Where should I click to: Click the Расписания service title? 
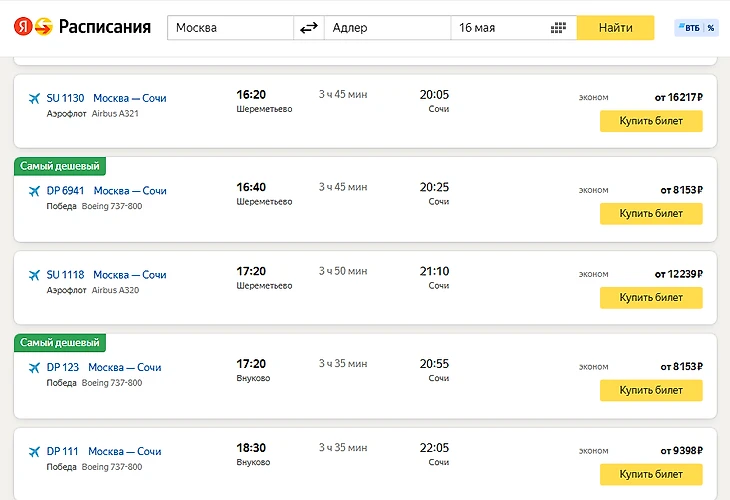pyautogui.click(x=105, y=27)
